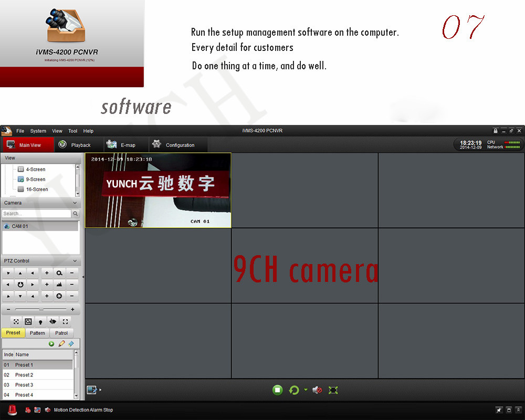
Task: Stop all live view with green stop button
Action: point(278,390)
